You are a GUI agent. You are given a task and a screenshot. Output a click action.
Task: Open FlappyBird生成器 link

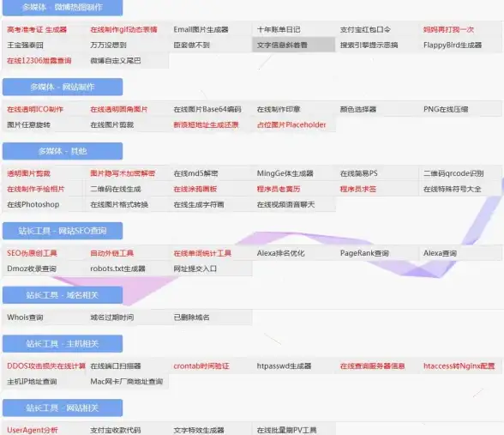[453, 45]
